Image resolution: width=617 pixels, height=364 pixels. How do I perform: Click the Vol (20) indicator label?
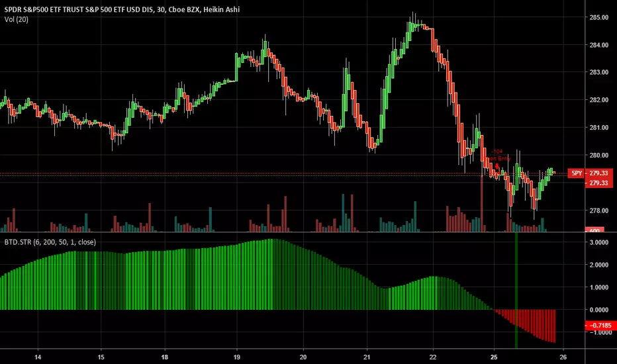tap(16, 19)
